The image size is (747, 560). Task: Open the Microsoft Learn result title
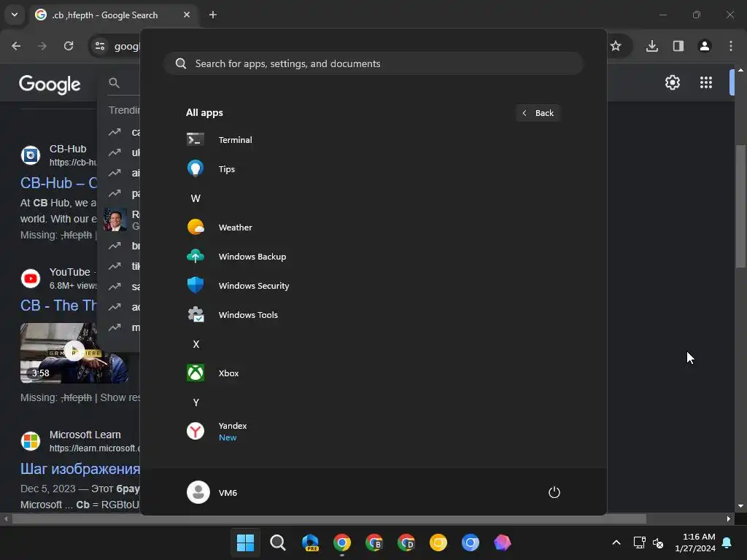point(80,469)
